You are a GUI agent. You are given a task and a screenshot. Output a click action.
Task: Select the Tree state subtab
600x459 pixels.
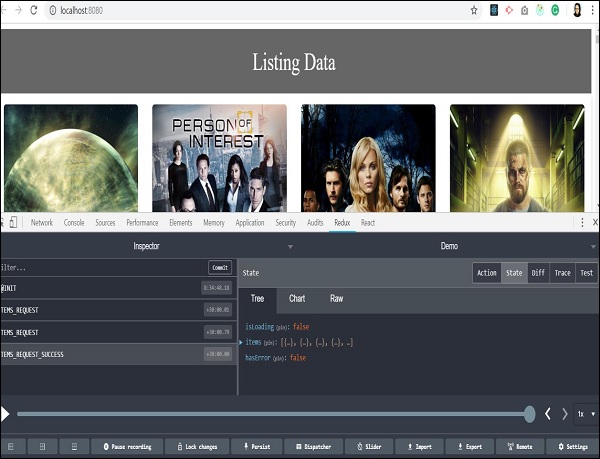point(258,299)
